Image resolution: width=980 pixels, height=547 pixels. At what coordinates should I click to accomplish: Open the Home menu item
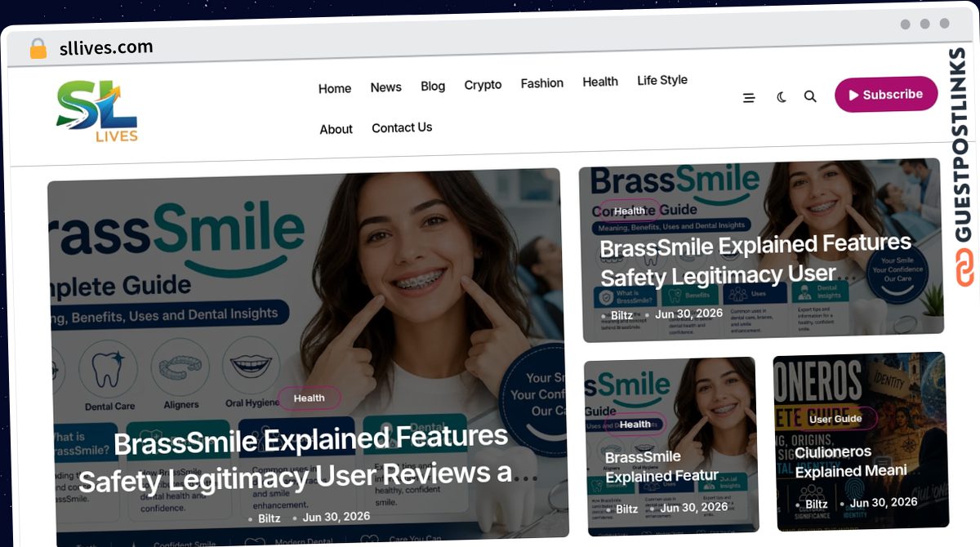(x=335, y=88)
